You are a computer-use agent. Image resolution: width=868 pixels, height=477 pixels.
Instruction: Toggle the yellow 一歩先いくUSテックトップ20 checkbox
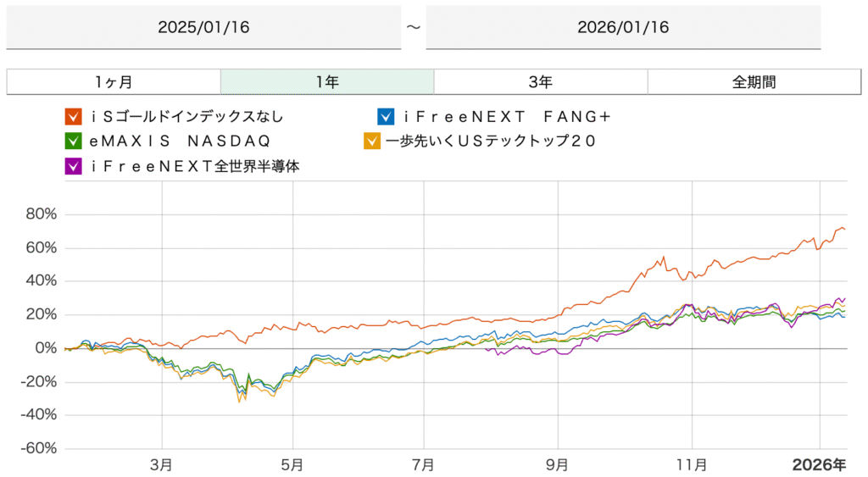click(371, 141)
